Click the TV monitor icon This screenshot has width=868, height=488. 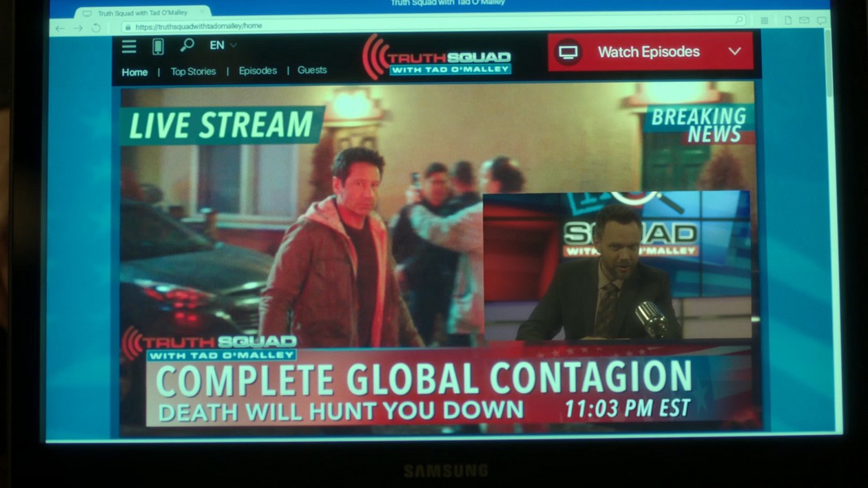coord(568,52)
